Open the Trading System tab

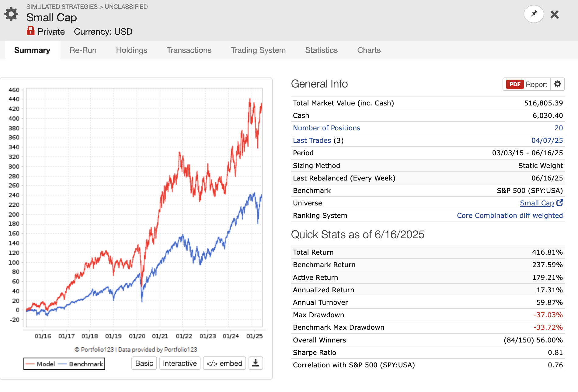point(258,50)
